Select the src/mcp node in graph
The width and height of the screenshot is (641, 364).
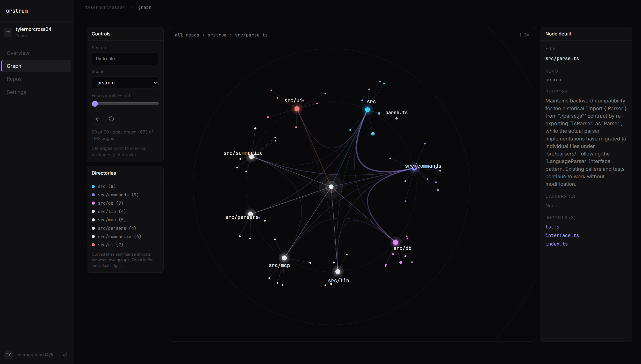[x=284, y=258]
